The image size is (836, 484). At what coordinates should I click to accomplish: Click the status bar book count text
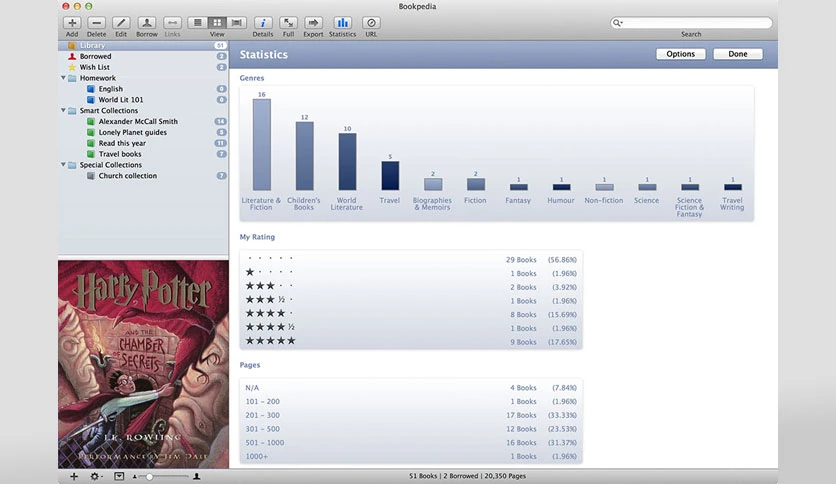(x=423, y=476)
